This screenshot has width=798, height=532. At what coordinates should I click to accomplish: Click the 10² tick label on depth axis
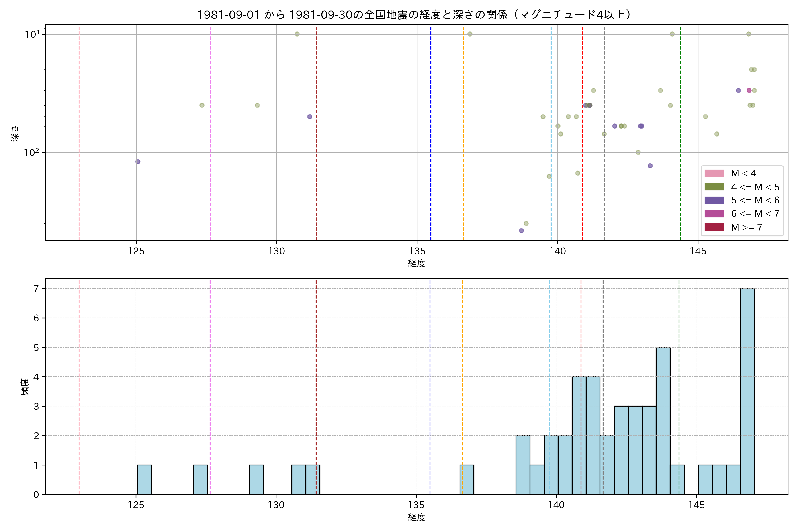click(31, 152)
